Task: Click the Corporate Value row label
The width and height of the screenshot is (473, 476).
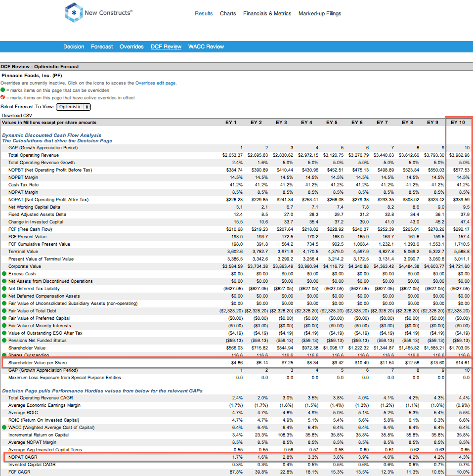Action: (x=25, y=266)
